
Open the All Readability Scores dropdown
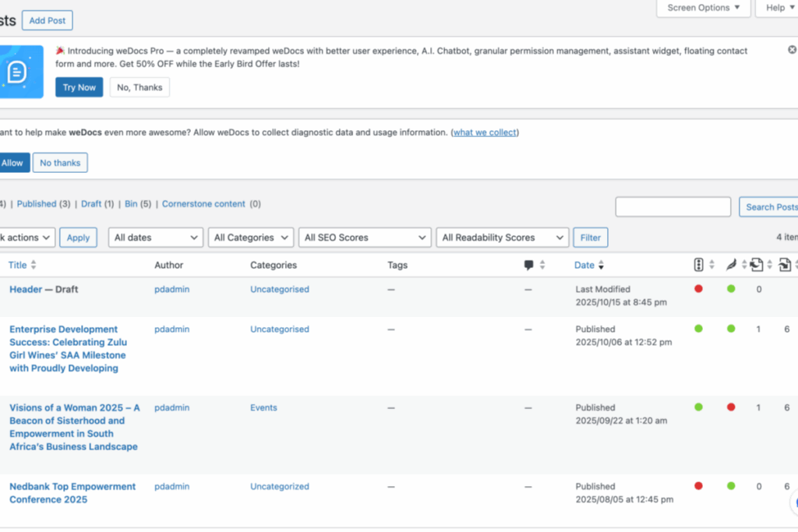click(503, 238)
